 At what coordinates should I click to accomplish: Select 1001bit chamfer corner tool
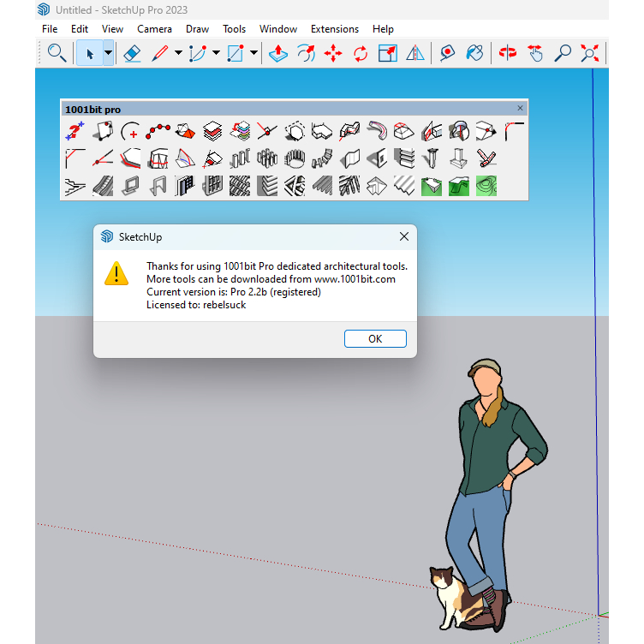point(75,158)
